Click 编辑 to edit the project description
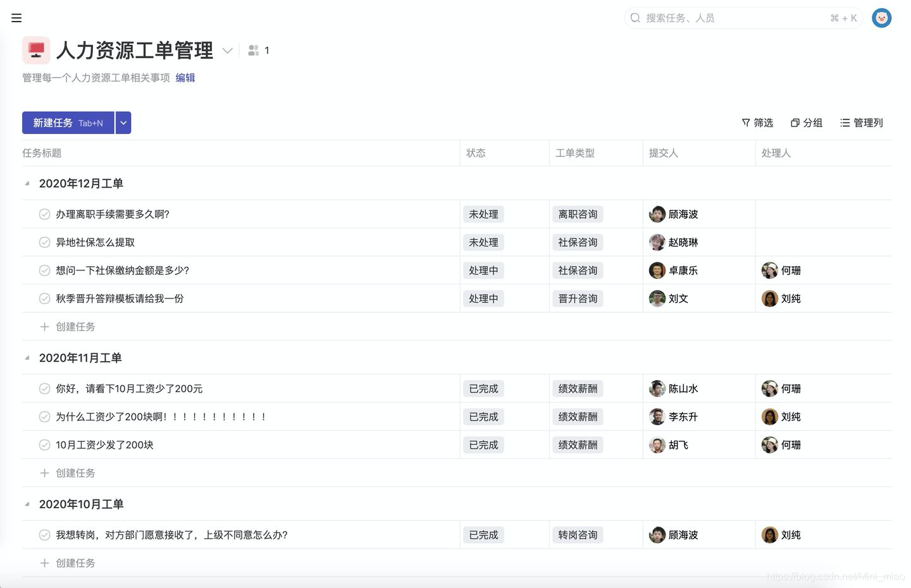This screenshot has width=911, height=588. pos(185,77)
